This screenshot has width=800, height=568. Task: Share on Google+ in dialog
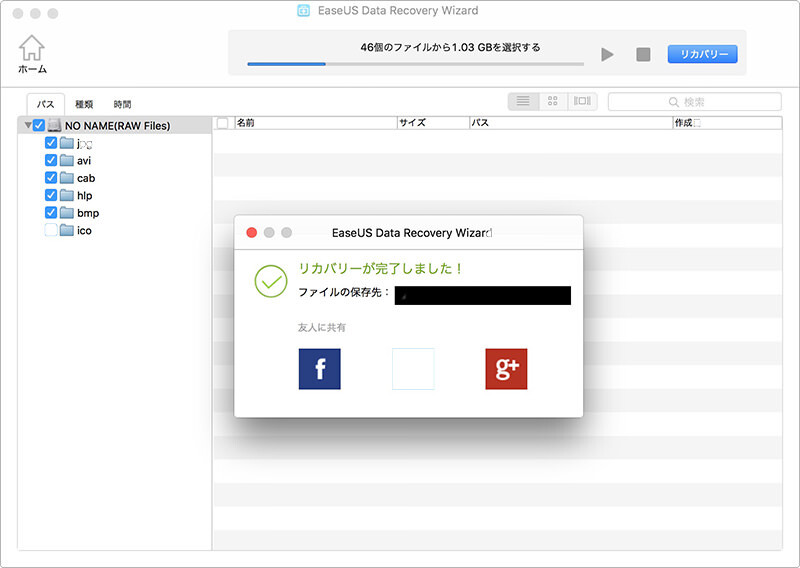(x=506, y=369)
